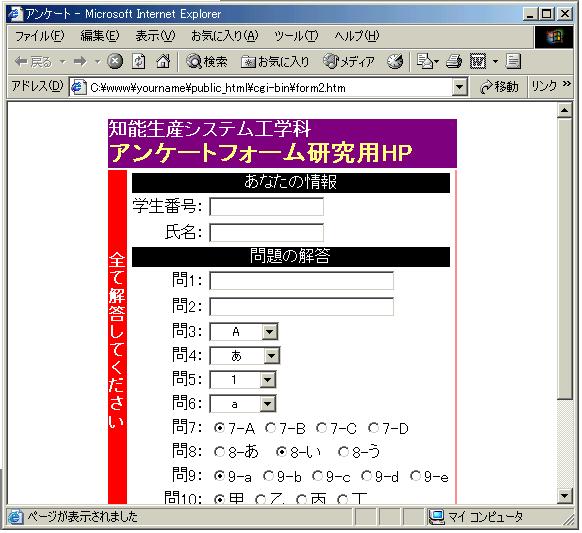The height and width of the screenshot is (533, 582).
Task: Click the 学生番号 text input field
Action: tap(267, 207)
